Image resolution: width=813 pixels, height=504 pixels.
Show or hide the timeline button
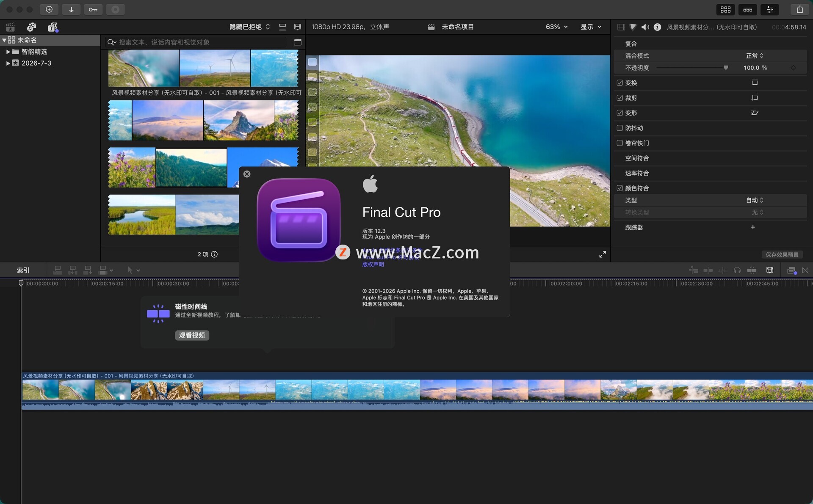coord(748,9)
